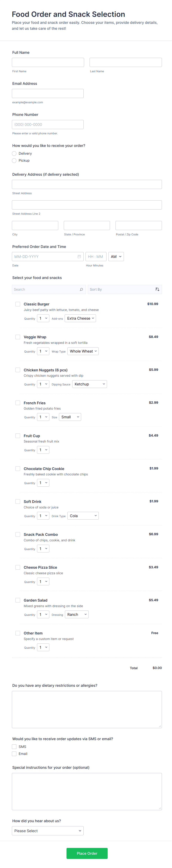Viewport: 172px width, 868px height.
Task: Click the dietary restrictions text area
Action: [87, 709]
